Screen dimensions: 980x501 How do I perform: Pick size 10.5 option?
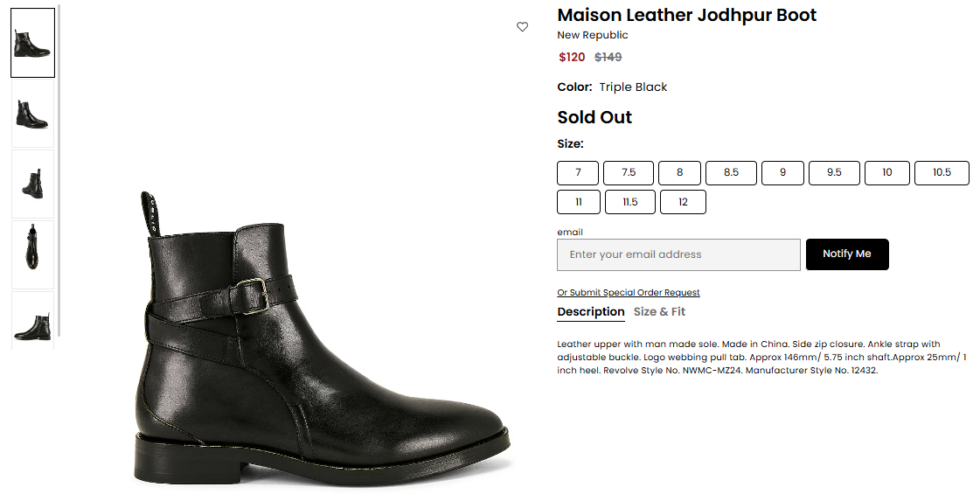pyautogui.click(x=942, y=172)
